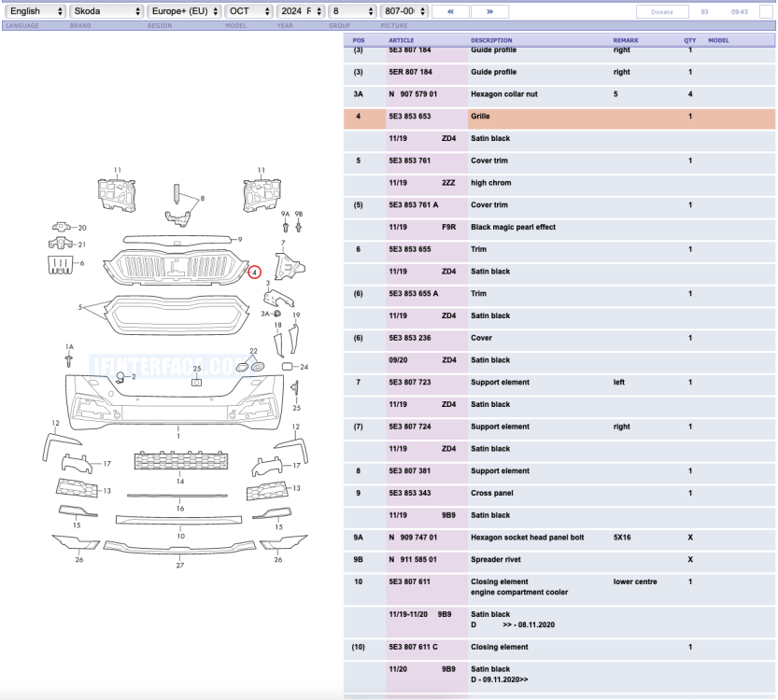Select grille part 5 in diagram
This screenshot has height=700, width=778.
(x=176, y=315)
